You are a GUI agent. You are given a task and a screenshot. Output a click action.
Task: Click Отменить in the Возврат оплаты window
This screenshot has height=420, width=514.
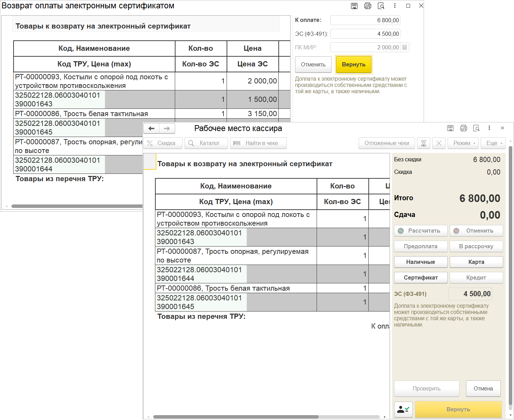[x=313, y=65]
